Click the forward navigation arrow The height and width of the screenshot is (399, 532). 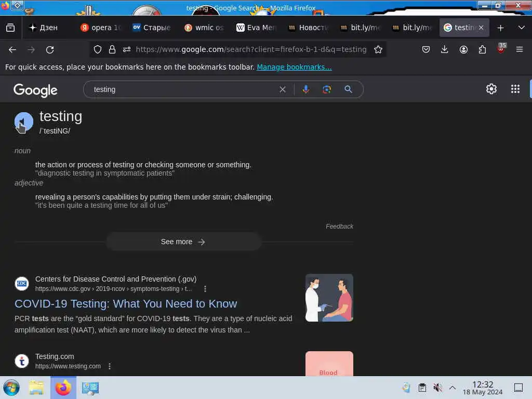click(31, 49)
